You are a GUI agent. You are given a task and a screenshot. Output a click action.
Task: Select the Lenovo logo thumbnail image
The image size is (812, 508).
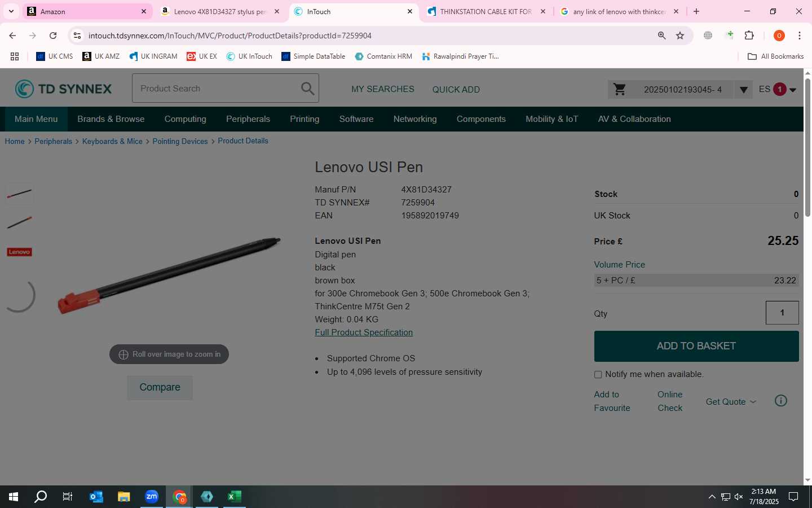[19, 252]
